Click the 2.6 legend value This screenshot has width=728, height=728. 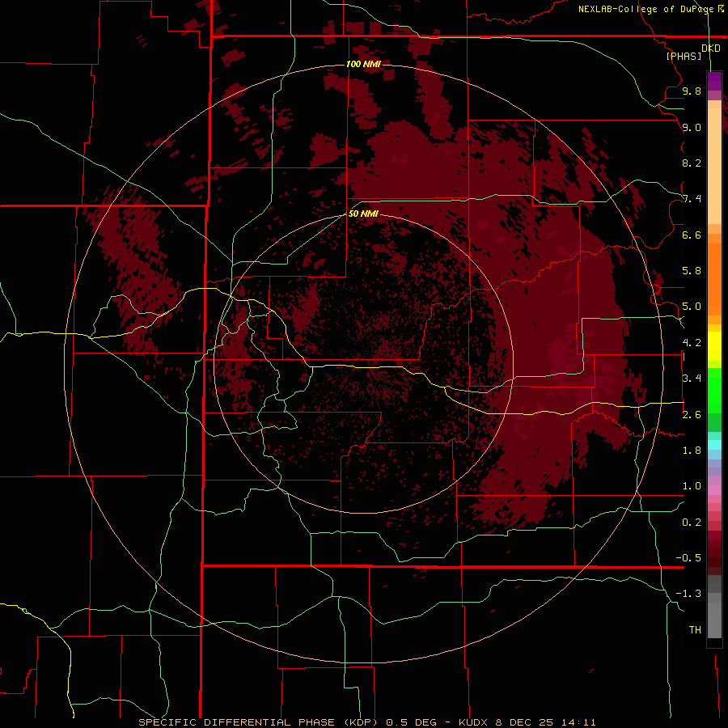(692, 415)
